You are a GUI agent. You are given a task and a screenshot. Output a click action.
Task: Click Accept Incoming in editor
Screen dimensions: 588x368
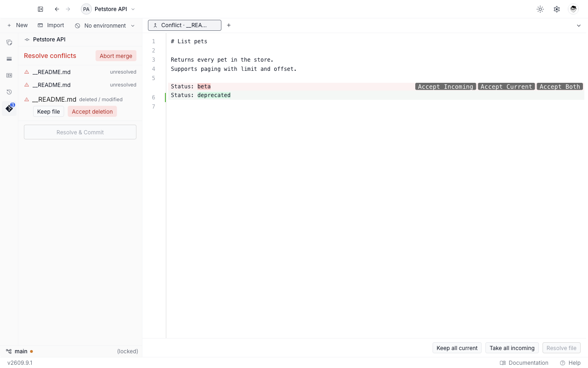(446, 86)
